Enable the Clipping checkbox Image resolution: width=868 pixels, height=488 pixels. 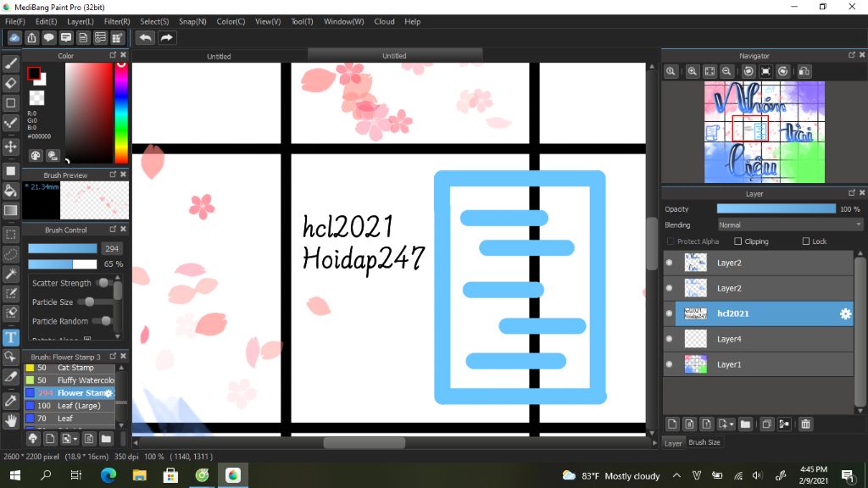coord(738,241)
